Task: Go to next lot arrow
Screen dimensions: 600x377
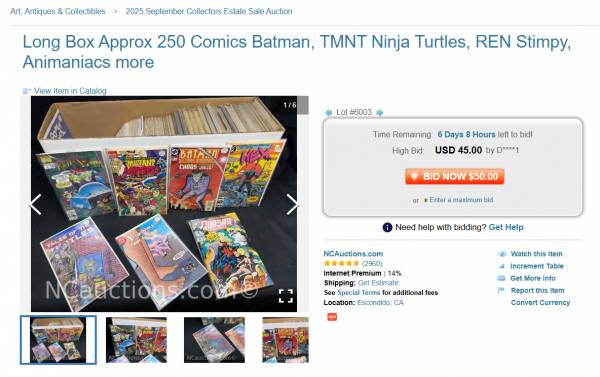Action: pos(380,113)
